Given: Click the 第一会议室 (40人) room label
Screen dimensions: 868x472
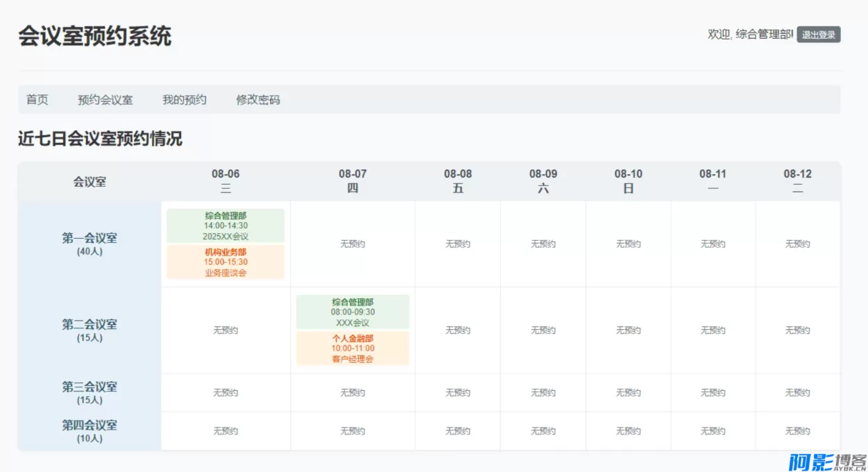Looking at the screenshot, I should 91,244.
